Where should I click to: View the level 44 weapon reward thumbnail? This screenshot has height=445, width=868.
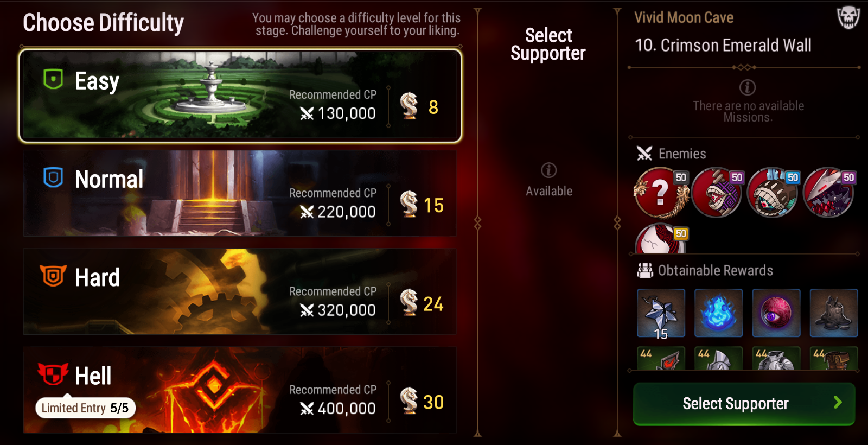(661, 358)
